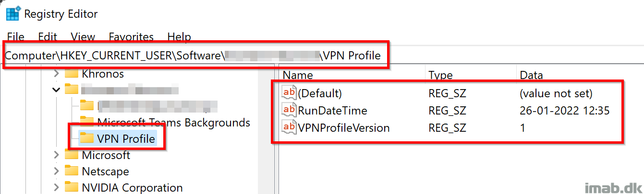644x194 pixels.
Task: Select the VPN Profile tree key
Action: pos(126,138)
